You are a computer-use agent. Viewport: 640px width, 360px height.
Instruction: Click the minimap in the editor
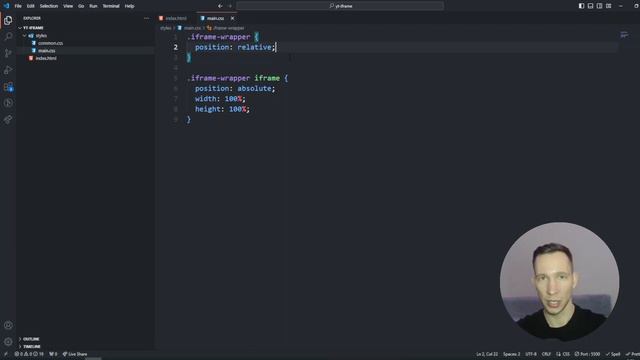point(624,35)
